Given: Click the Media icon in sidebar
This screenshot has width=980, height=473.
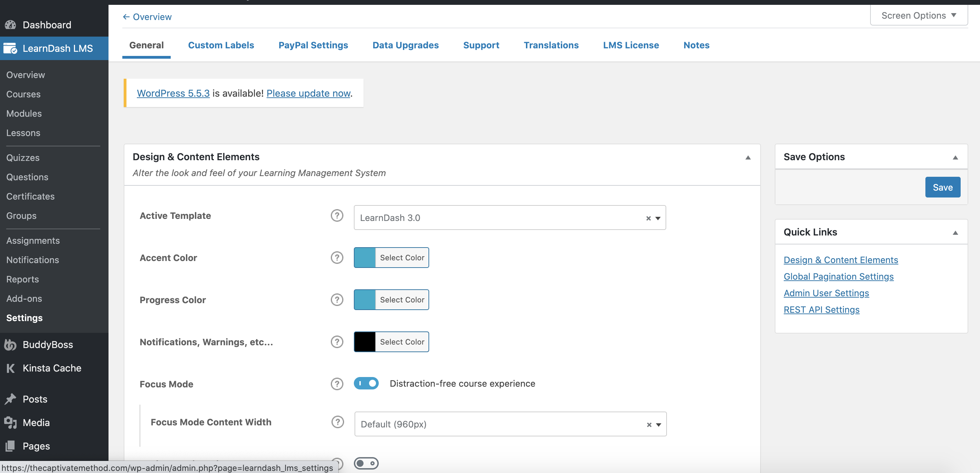Looking at the screenshot, I should coord(10,423).
